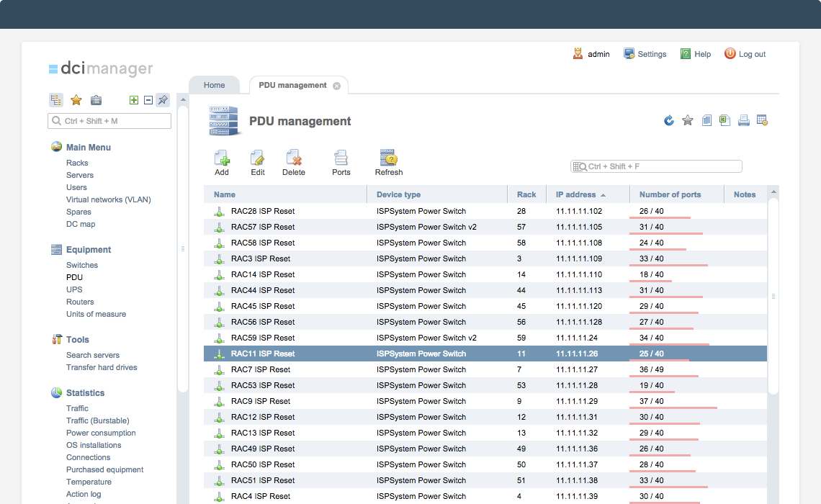Click the blue reload arrow icon beside the star in the PDU management header
Image resolution: width=821 pixels, height=504 pixels.
pos(668,121)
